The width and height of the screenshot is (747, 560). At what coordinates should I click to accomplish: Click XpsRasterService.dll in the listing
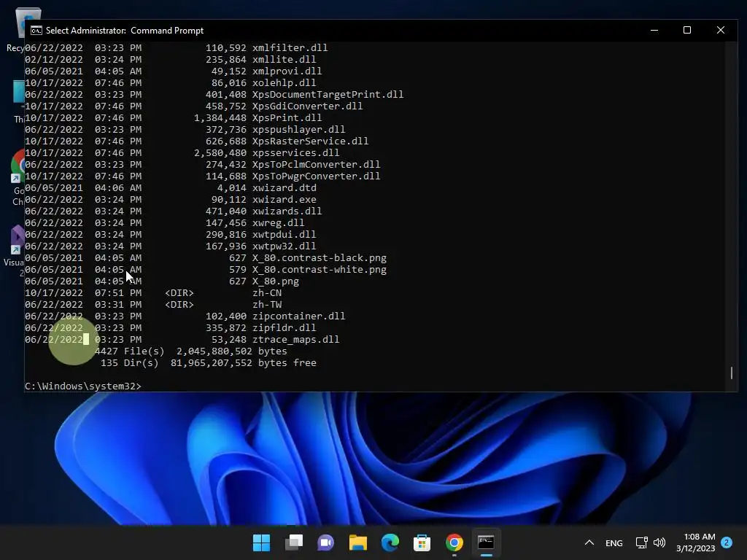pyautogui.click(x=310, y=141)
